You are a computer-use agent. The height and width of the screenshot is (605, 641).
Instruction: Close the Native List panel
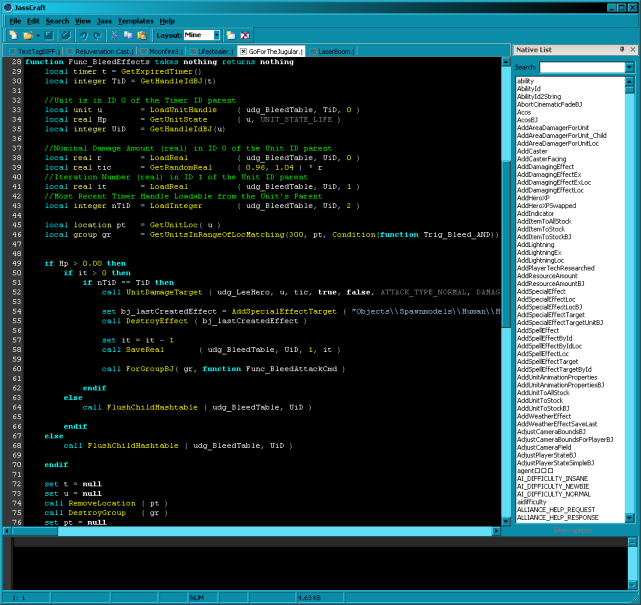(x=632, y=49)
